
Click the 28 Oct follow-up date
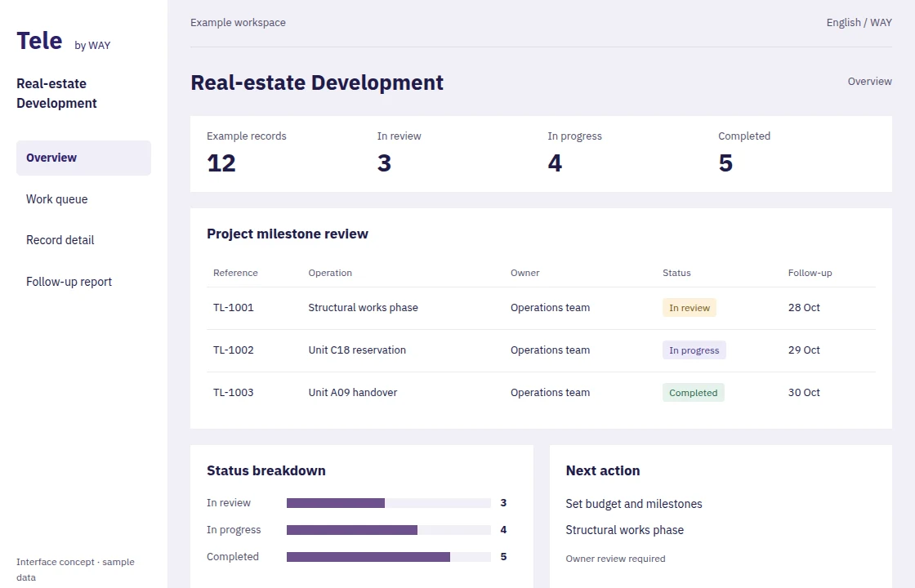[804, 307]
